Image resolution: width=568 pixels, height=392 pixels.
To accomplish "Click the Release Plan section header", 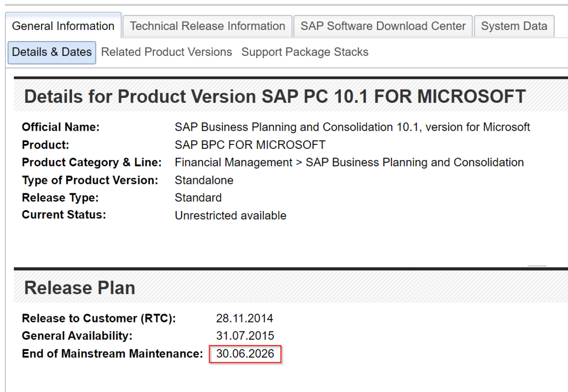I will tap(79, 288).
